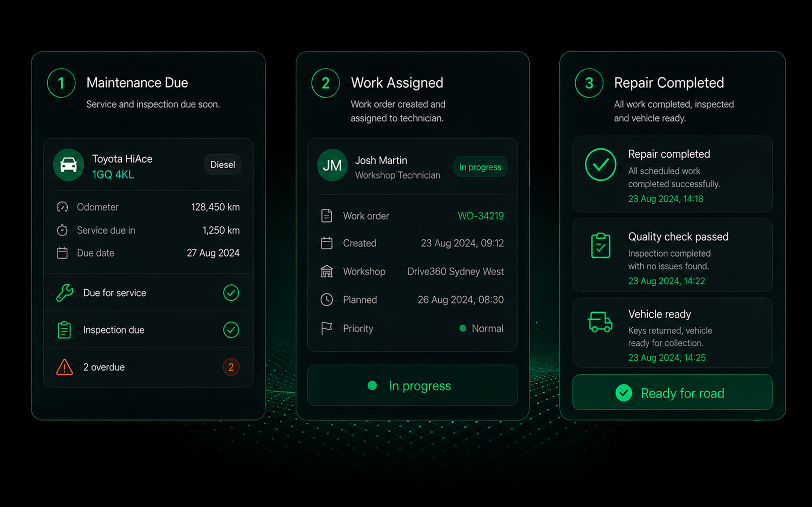
Task: Open work order WO-34219 link
Action: [481, 216]
